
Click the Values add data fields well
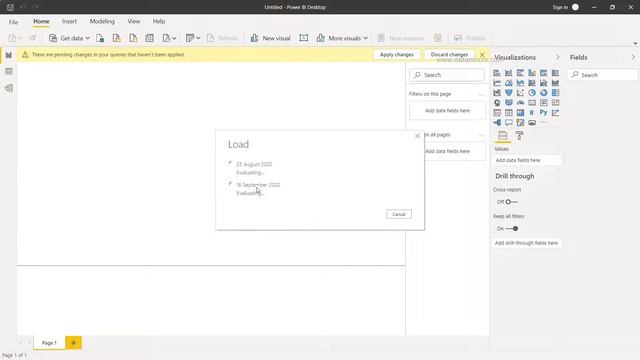point(527,160)
